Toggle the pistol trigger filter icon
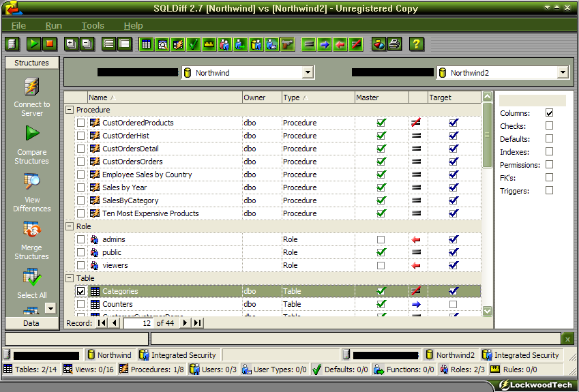Viewport: 579px width, 392px height. [287, 44]
